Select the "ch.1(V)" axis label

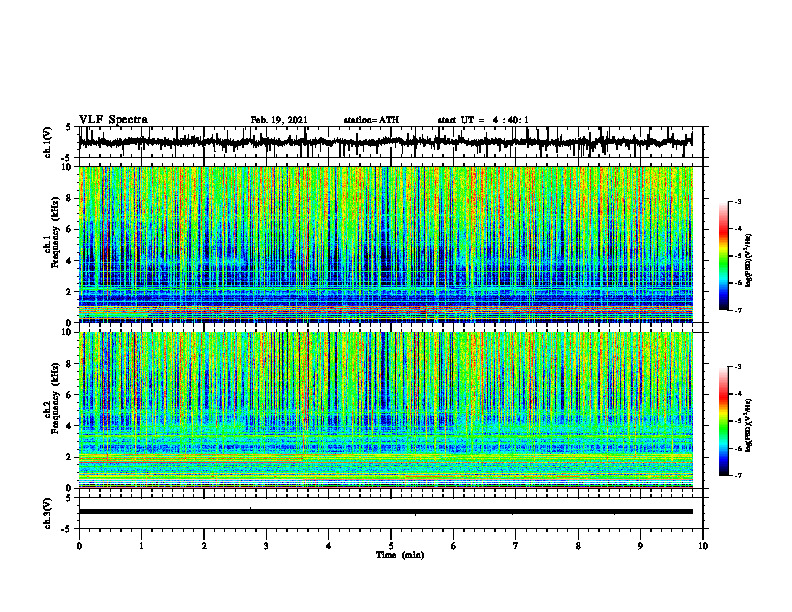(47, 141)
